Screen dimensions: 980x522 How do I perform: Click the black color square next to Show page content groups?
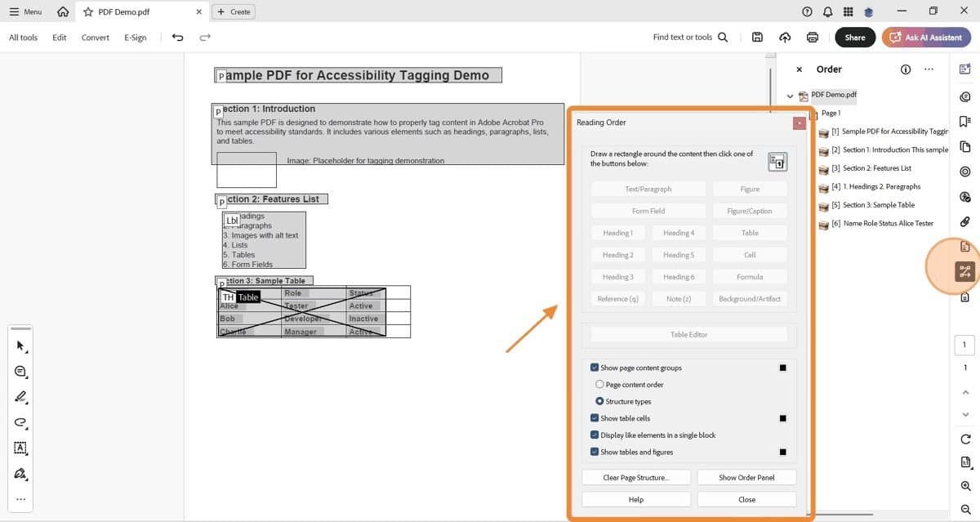click(x=782, y=368)
